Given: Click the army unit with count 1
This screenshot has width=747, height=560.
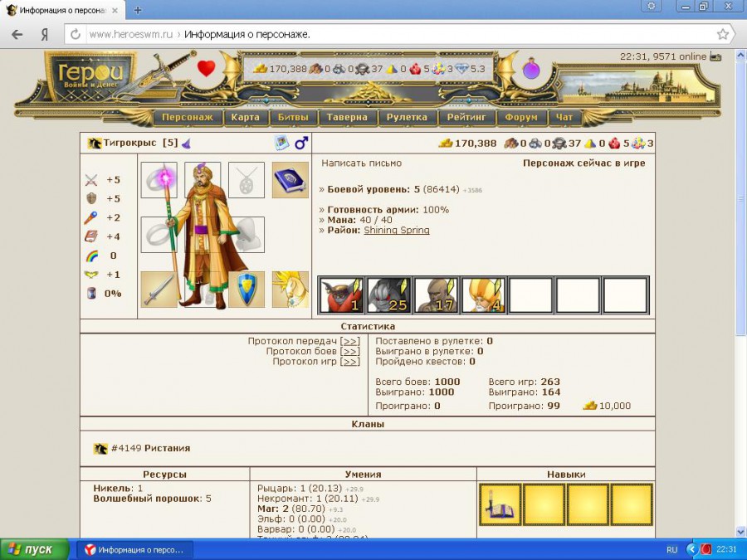Looking at the screenshot, I should point(342,295).
